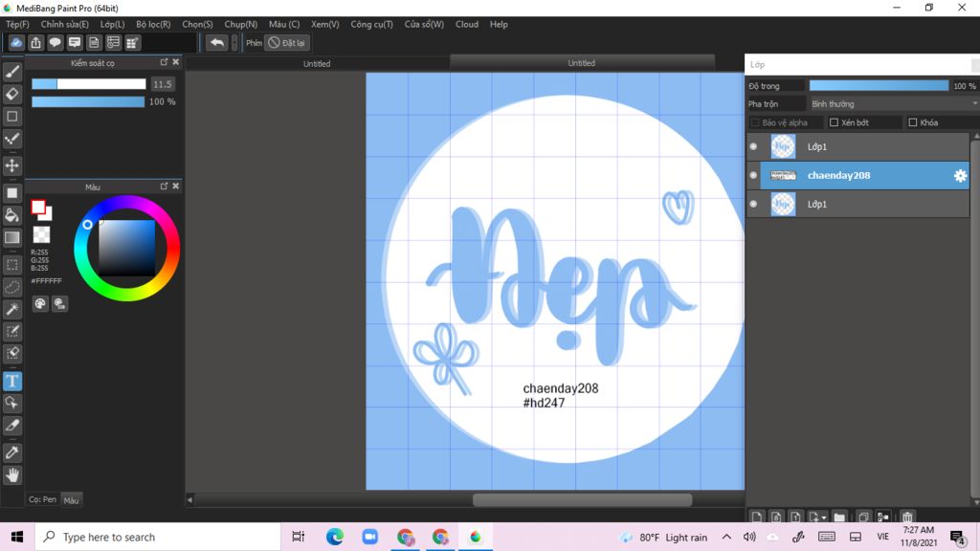Duplicate layer icon at panel bottom
The image size is (980, 551).
[x=863, y=518]
